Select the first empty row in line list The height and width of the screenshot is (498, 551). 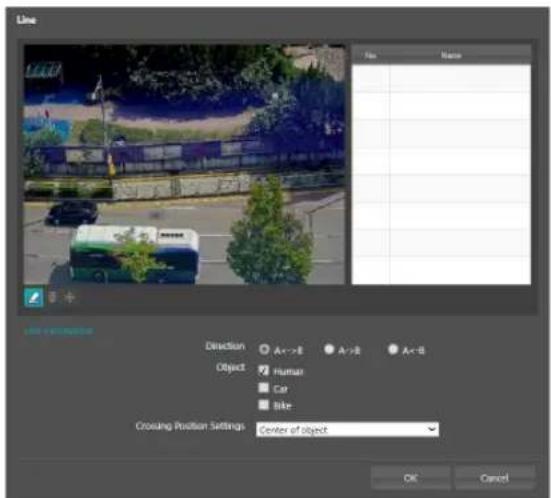point(441,78)
